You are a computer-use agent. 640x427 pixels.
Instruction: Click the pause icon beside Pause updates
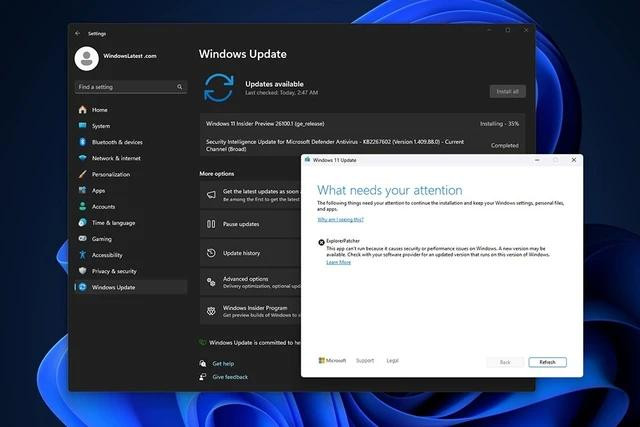coord(211,224)
